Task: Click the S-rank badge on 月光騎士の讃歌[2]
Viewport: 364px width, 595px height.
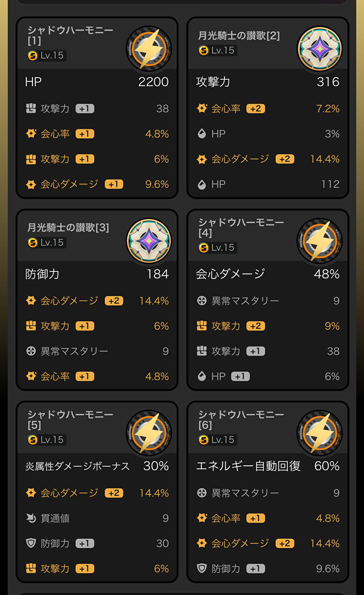Action: tap(203, 50)
